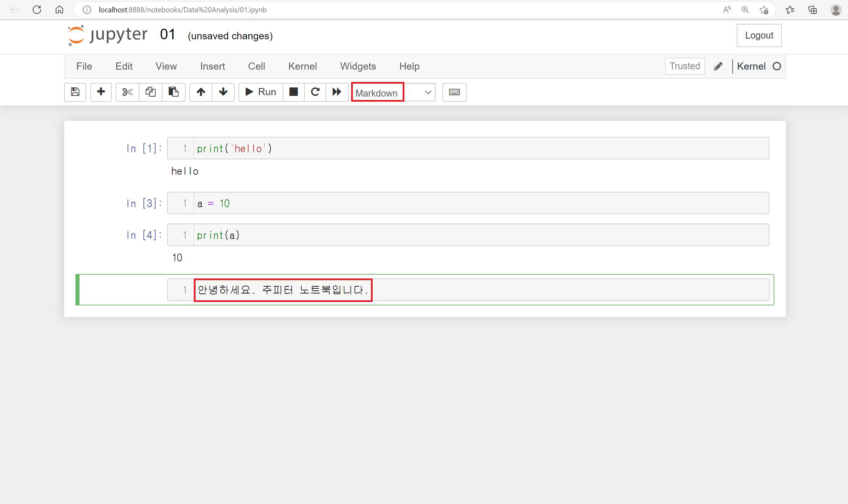
Task: Cut selected cell with scissors icon
Action: pos(127,92)
